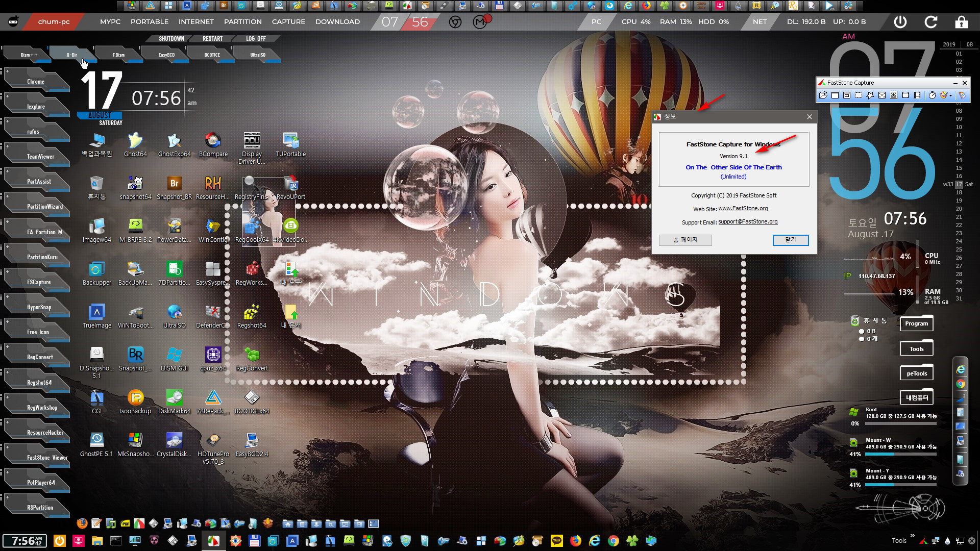Open the PARTITION menu item
The height and width of the screenshot is (551, 980).
tap(243, 22)
